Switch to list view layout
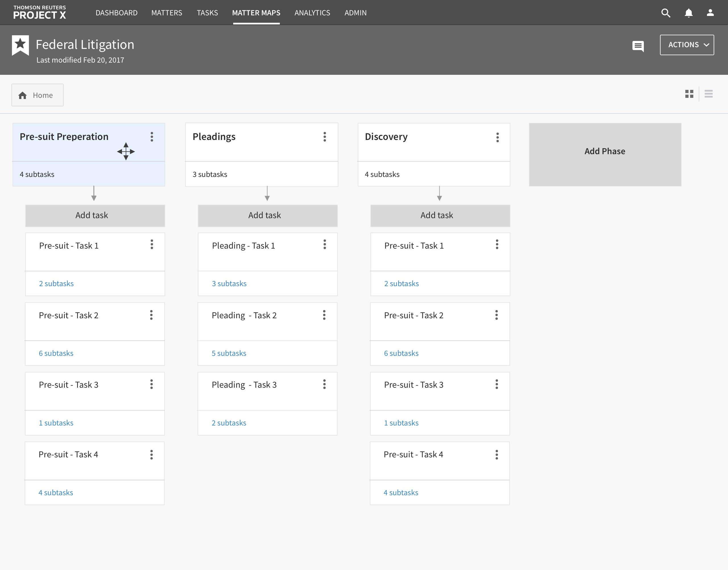The image size is (728, 570). pos(708,94)
